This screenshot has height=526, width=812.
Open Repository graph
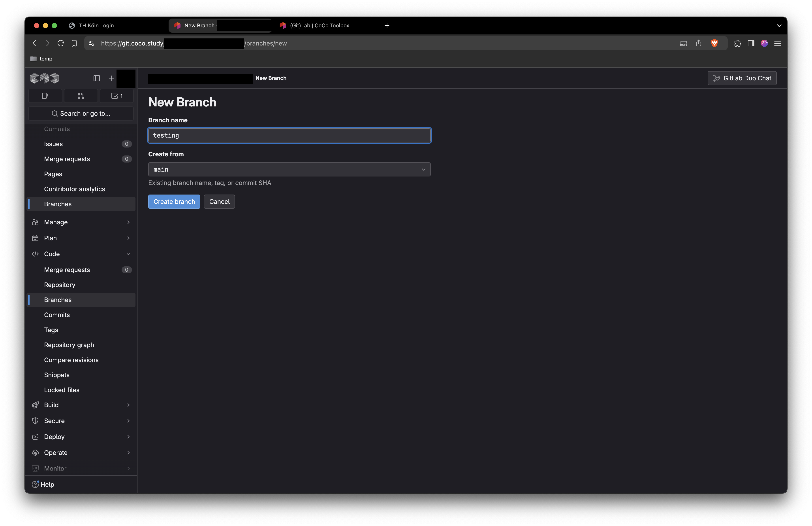click(x=81, y=345)
